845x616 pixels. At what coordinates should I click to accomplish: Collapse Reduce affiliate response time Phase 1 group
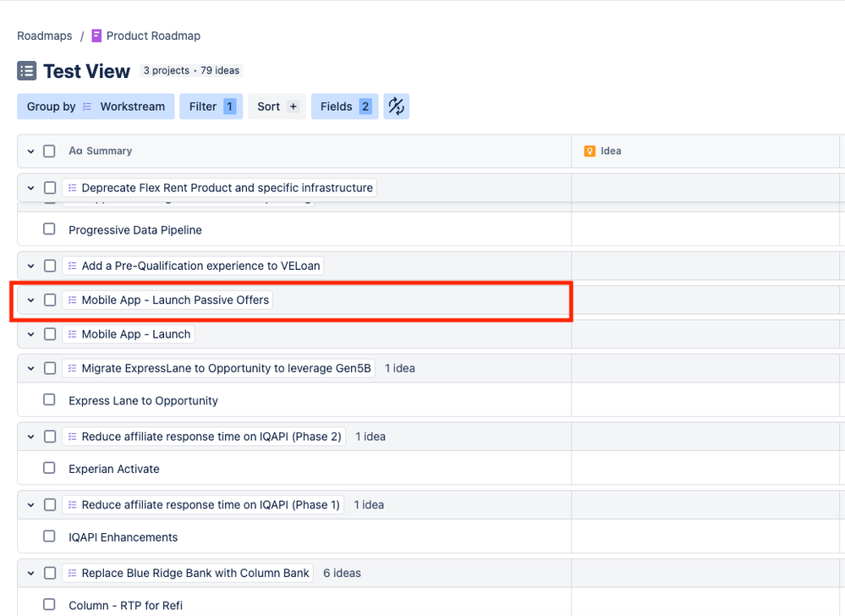pyautogui.click(x=30, y=505)
